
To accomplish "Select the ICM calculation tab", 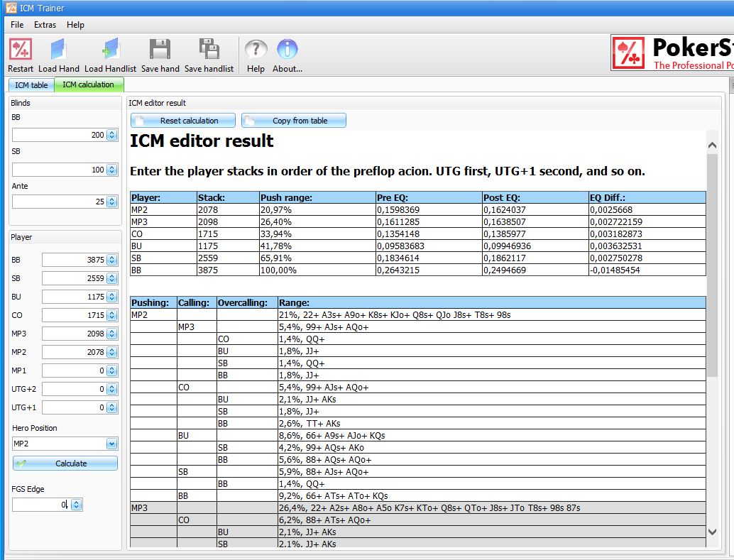I will coord(89,84).
